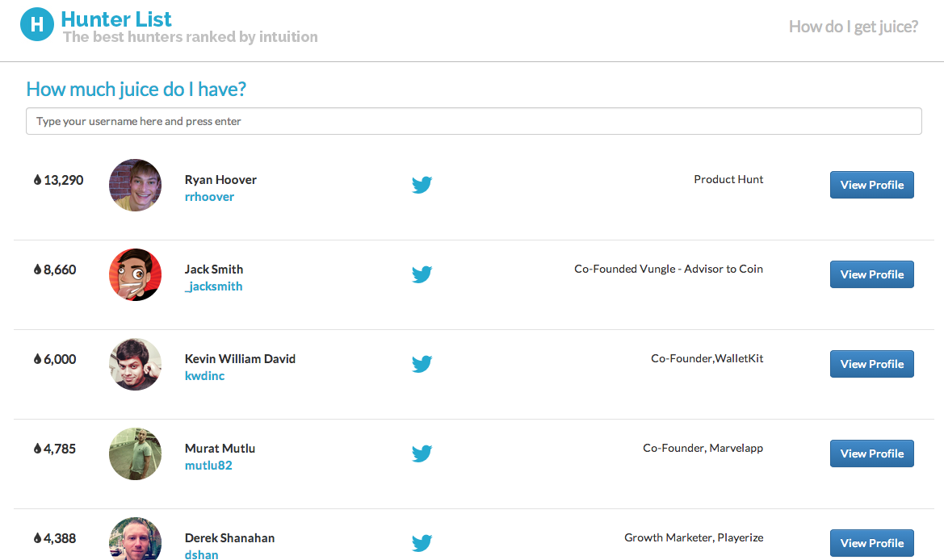Click the Hunter List H logo icon
Image resolution: width=944 pixels, height=560 pixels.
point(36,24)
